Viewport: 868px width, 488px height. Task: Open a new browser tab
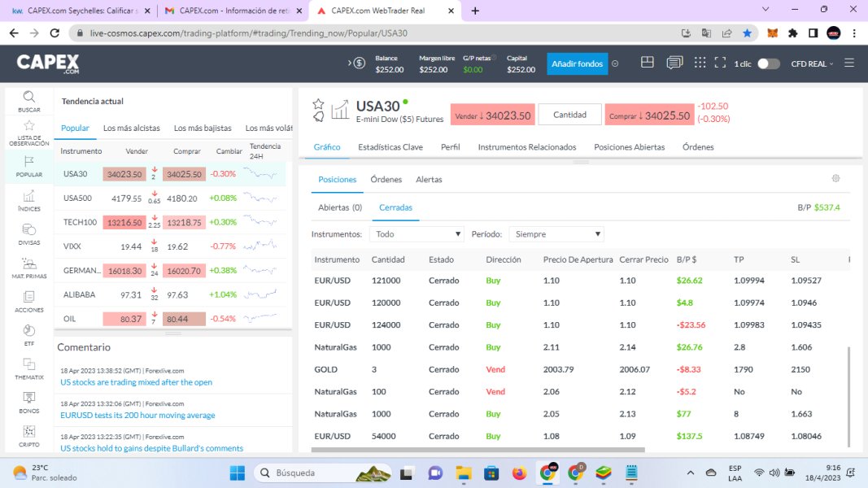click(x=475, y=11)
